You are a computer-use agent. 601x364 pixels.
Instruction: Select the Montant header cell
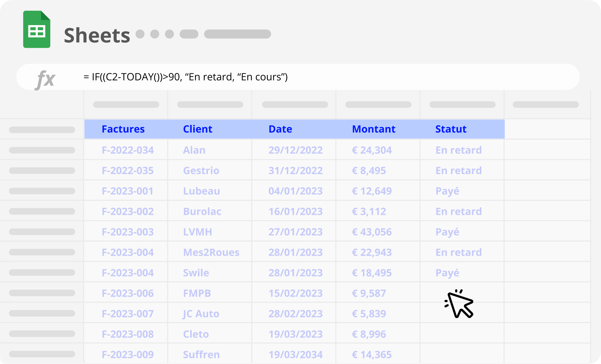pyautogui.click(x=374, y=129)
